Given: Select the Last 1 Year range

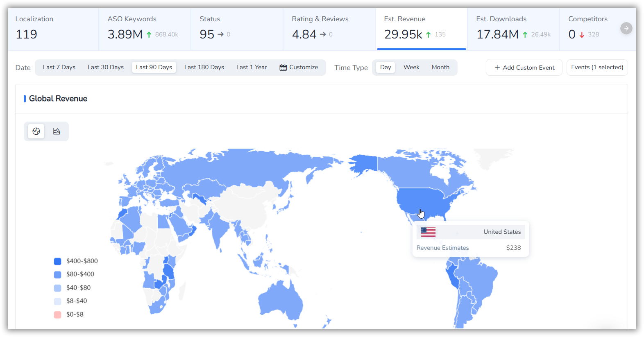Looking at the screenshot, I should point(251,67).
